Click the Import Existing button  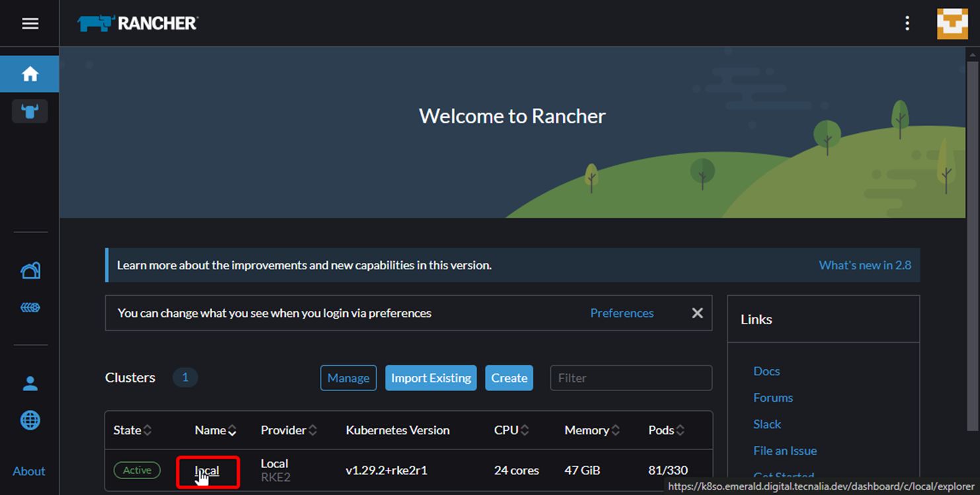(x=431, y=378)
